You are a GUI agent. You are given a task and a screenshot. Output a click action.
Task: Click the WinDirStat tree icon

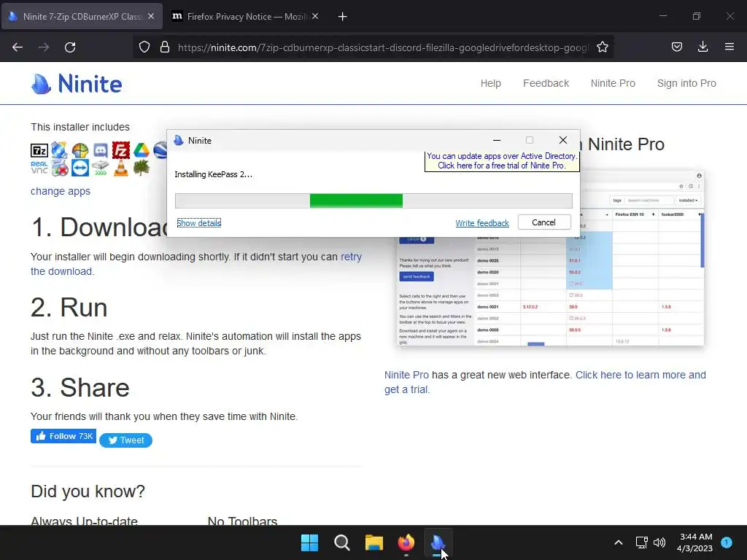coord(142,168)
